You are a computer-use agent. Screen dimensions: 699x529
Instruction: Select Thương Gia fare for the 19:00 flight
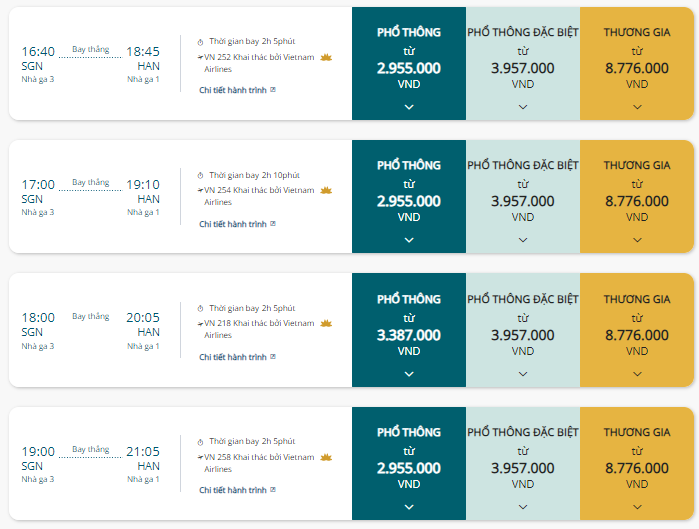click(637, 463)
